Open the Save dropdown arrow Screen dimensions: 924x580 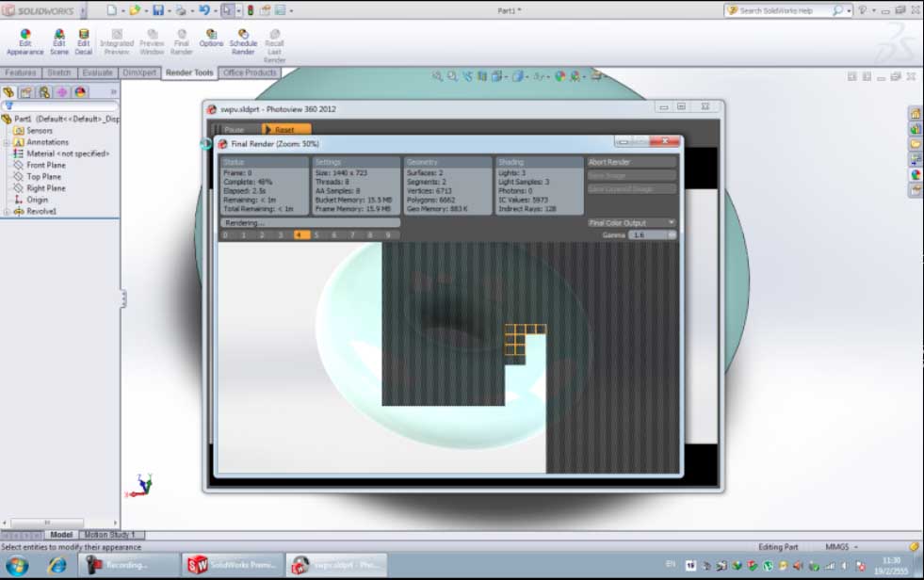[x=170, y=10]
